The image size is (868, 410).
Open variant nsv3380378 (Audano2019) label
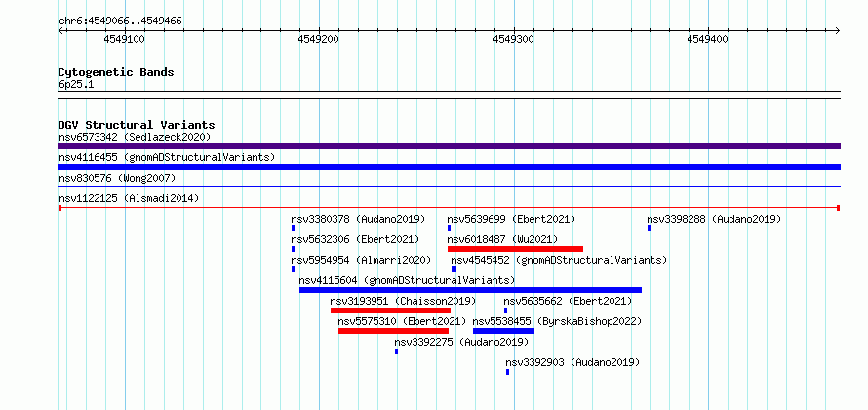pos(358,219)
